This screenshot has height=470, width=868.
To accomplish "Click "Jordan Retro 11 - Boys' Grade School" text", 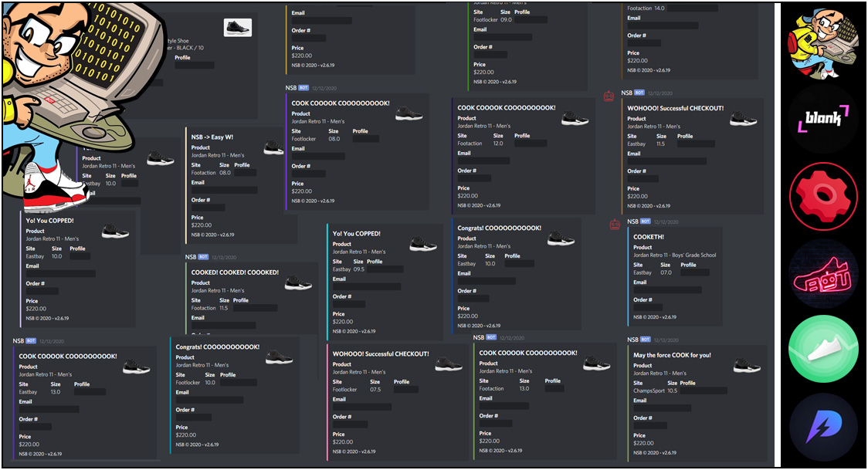I will [x=674, y=255].
